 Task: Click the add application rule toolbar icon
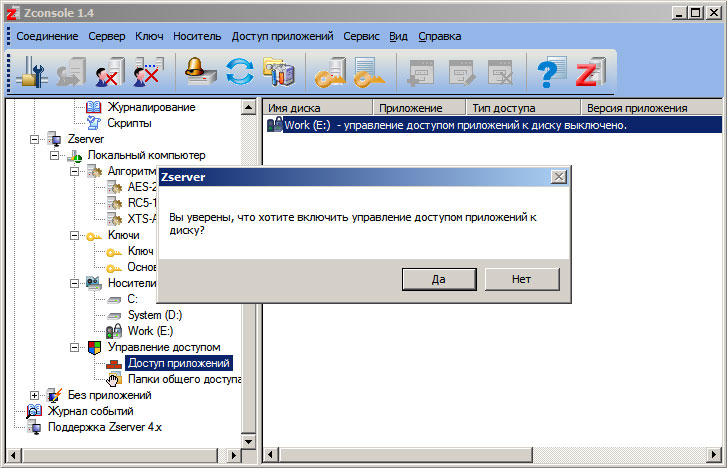tap(421, 73)
